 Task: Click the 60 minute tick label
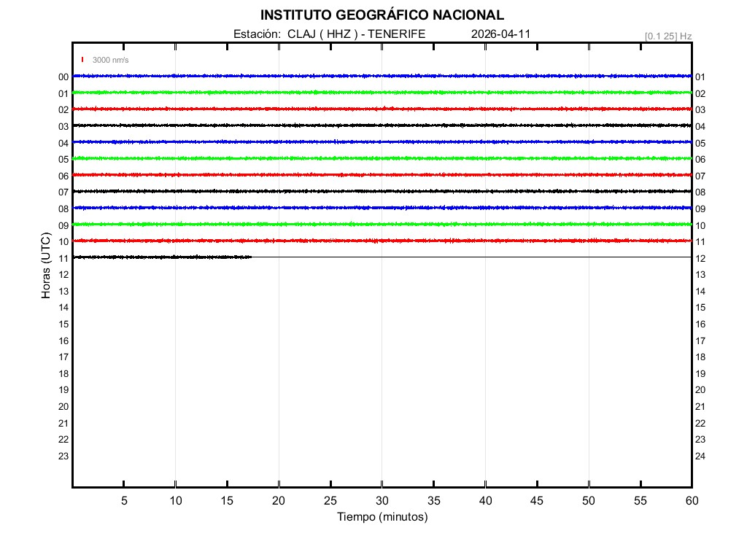pyautogui.click(x=692, y=501)
